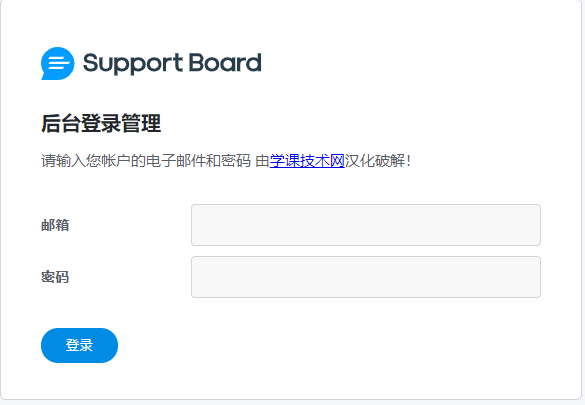Click the word Board in the logo
This screenshot has width=585, height=405.
pyautogui.click(x=225, y=62)
